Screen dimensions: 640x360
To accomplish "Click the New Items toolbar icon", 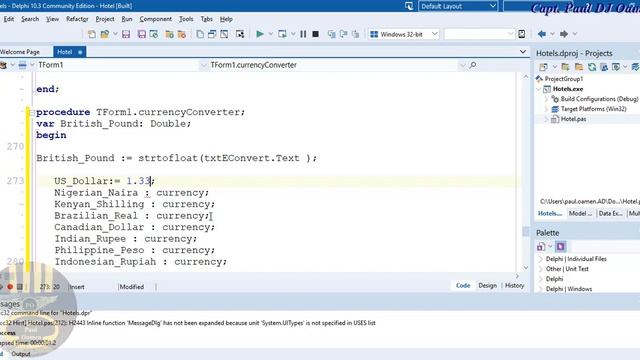I will (92, 34).
